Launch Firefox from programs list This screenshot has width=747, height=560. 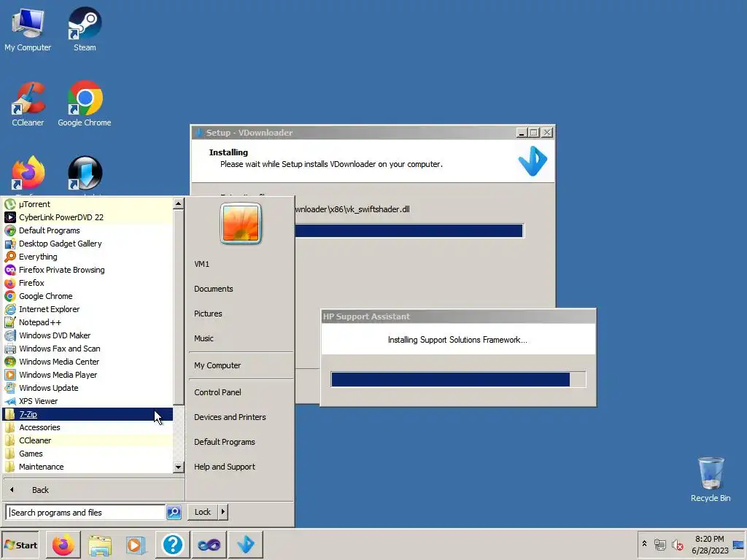point(88,283)
